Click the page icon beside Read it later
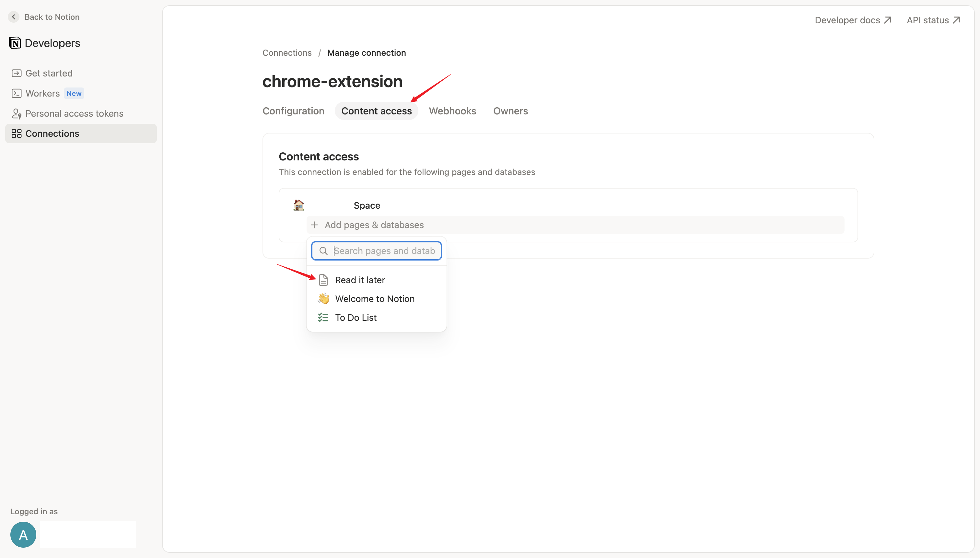The height and width of the screenshot is (558, 980). (323, 280)
